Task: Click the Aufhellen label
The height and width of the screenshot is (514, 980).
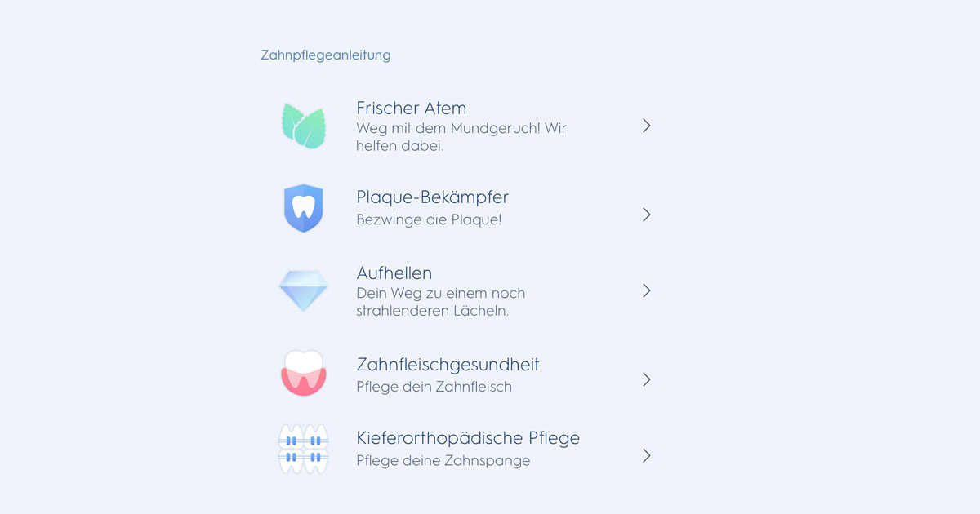Action: (392, 273)
